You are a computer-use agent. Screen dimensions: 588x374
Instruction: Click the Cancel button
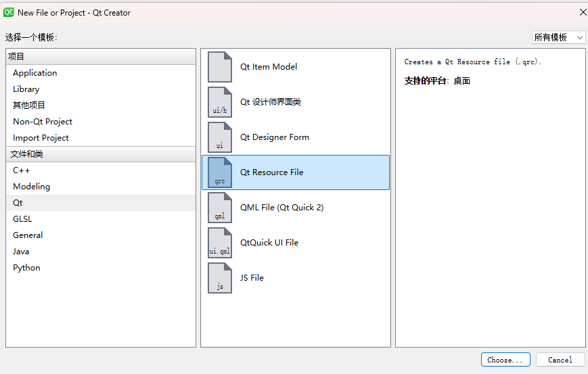click(560, 360)
